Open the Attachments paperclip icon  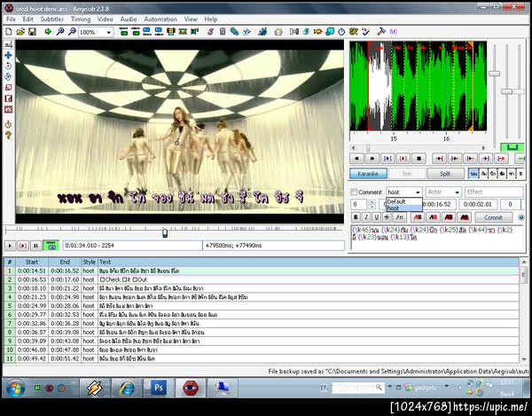click(x=234, y=32)
